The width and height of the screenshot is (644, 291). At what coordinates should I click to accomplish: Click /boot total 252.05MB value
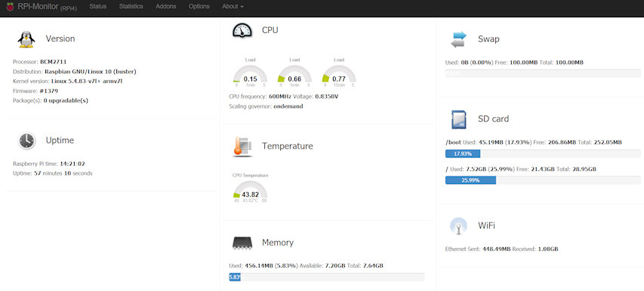(608, 142)
